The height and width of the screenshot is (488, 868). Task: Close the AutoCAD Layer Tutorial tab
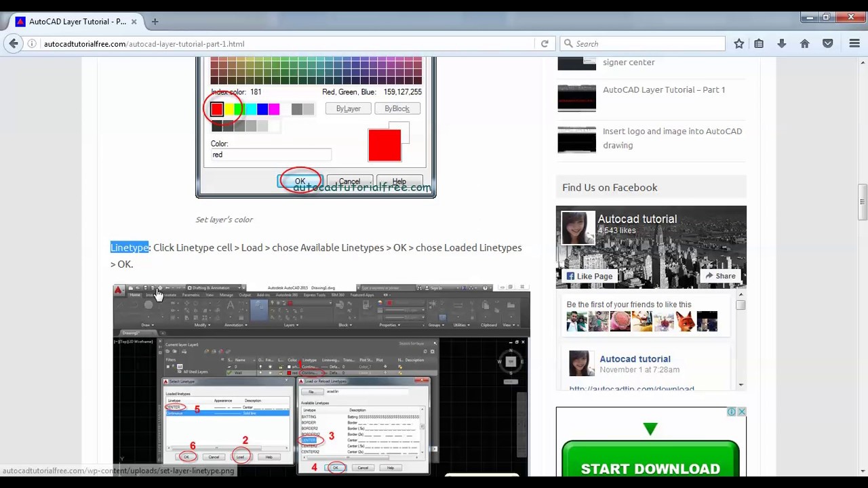(134, 22)
